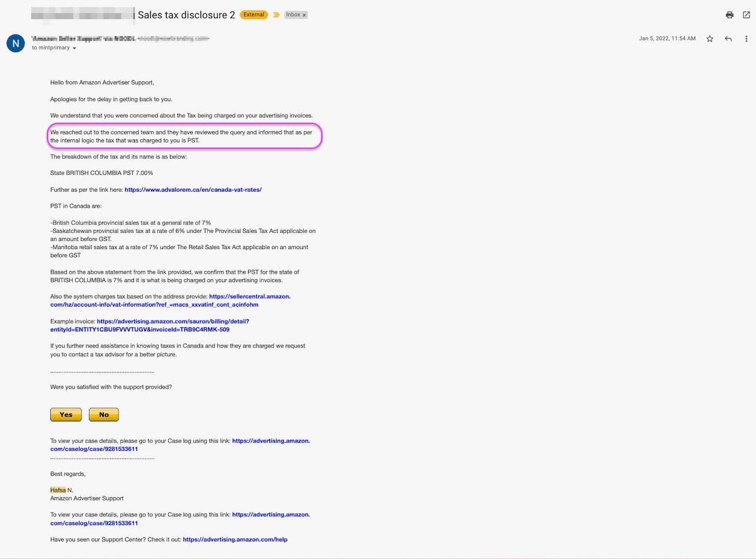This screenshot has height=559, width=756.
Task: Click the email subject Sales tax disclosure 2
Action: (186, 15)
